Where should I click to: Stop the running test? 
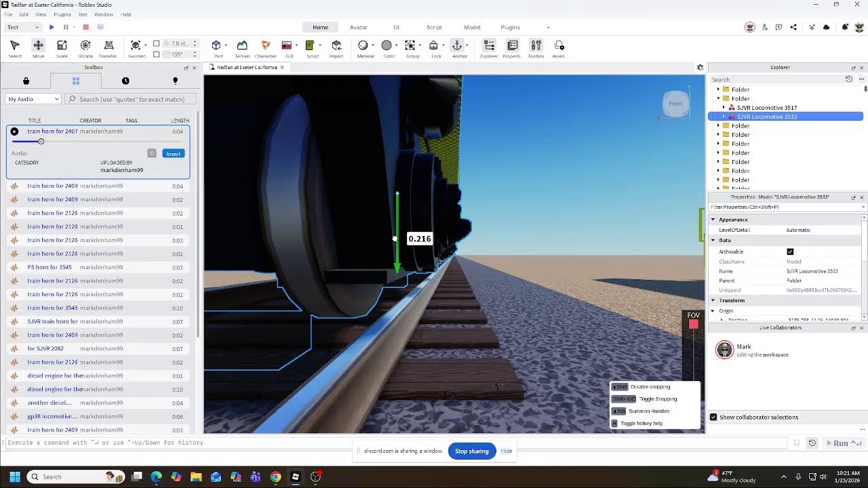coord(85,27)
